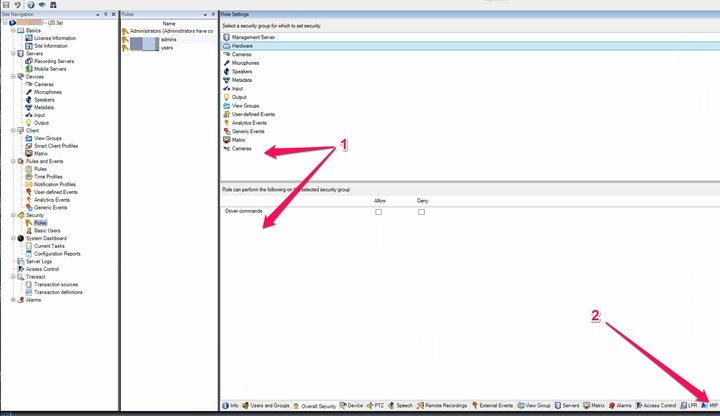Click the binoculars search icon in the toolbar
Viewport: 720px width, 416px height.
click(54, 5)
